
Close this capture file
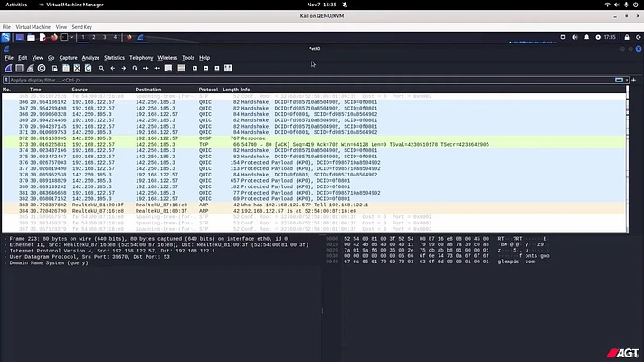(x=77, y=68)
